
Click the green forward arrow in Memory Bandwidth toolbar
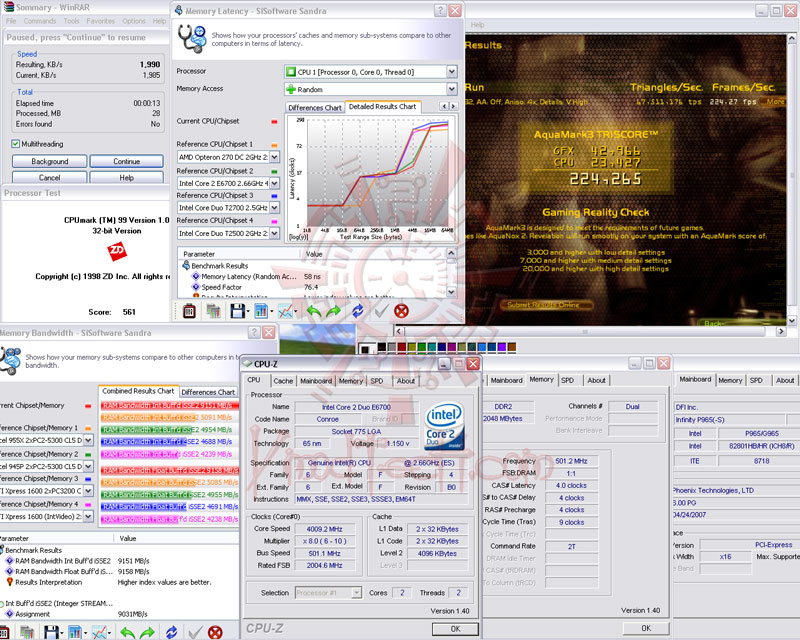click(x=147, y=633)
